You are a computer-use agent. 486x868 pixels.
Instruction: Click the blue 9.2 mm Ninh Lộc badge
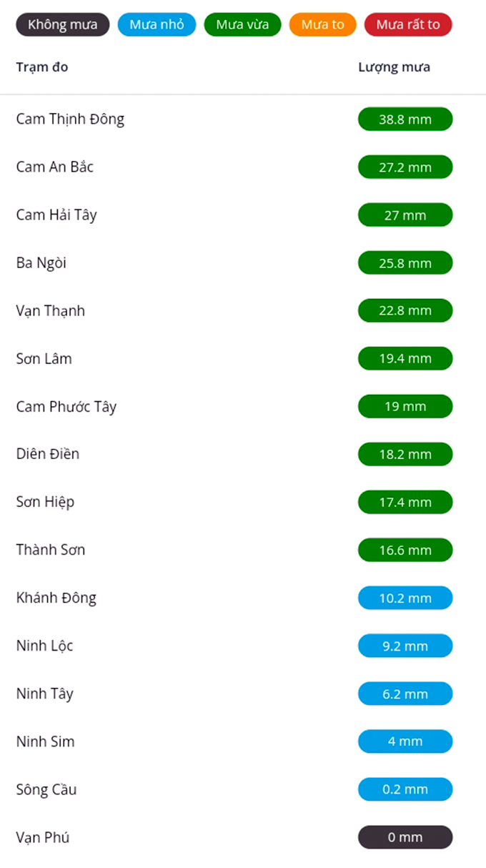tap(405, 646)
